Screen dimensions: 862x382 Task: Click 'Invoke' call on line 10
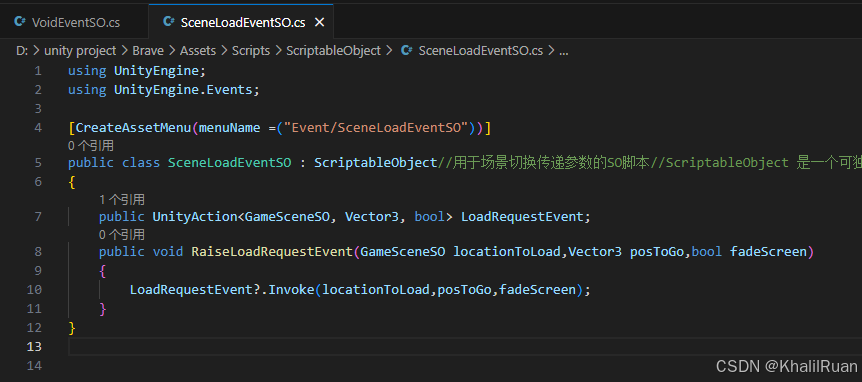click(x=291, y=290)
